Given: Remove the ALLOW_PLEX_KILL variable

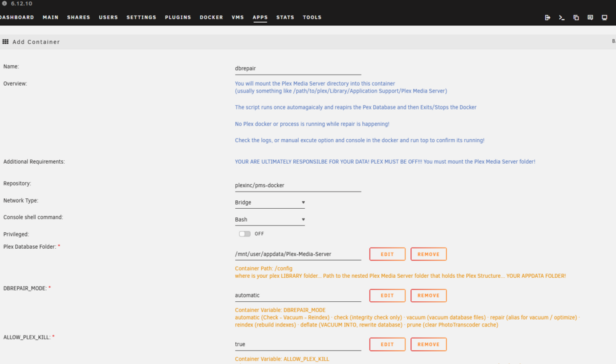Looking at the screenshot, I should (x=429, y=344).
